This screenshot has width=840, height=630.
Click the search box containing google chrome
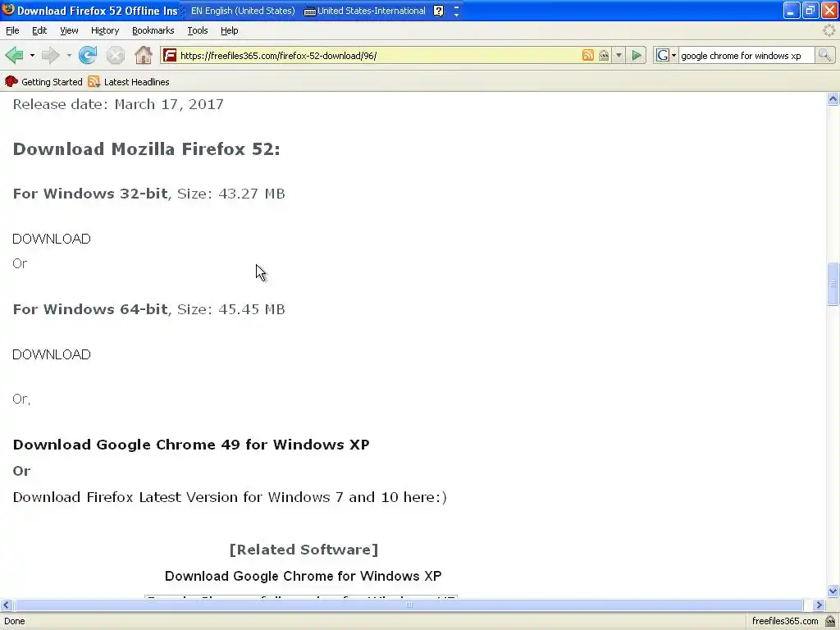pos(745,55)
